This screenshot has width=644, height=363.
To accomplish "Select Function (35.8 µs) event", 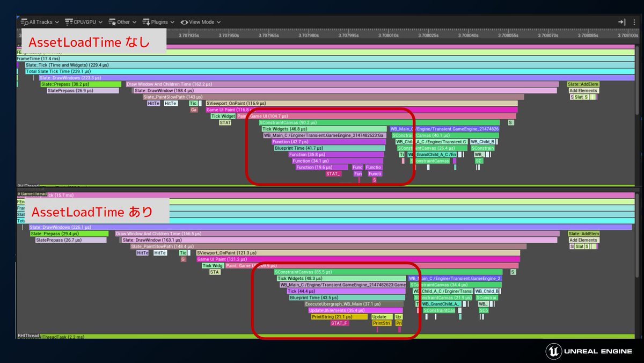I will click(x=336, y=155).
